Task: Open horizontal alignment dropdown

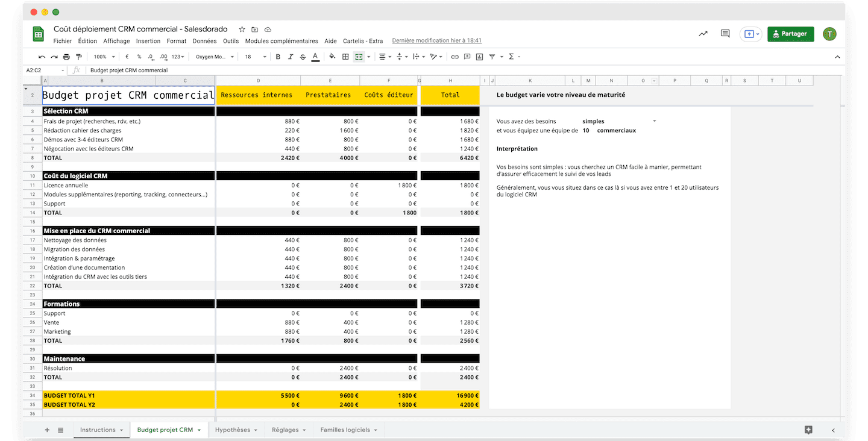Action: (x=384, y=57)
